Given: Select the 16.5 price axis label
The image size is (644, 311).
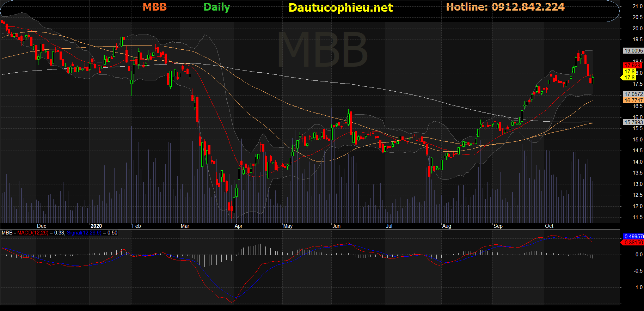Looking at the screenshot, I should [x=637, y=106].
